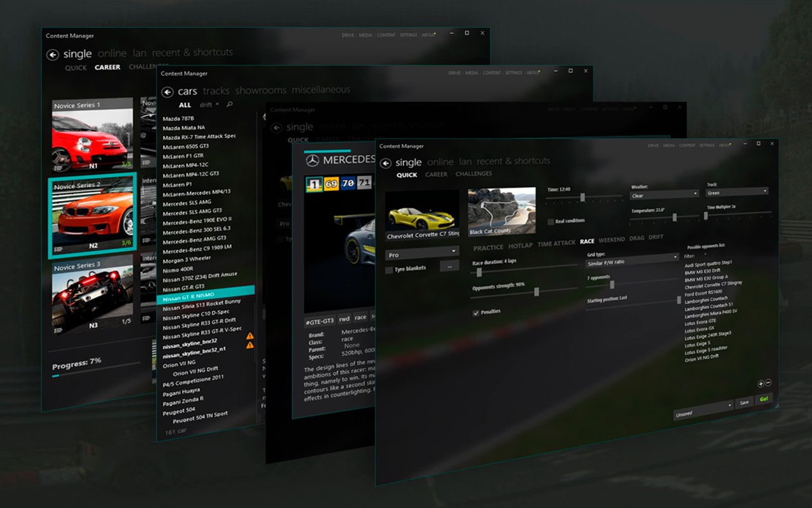Select the yellow number 69 skin icon
This screenshot has width=812, height=508.
point(331,185)
